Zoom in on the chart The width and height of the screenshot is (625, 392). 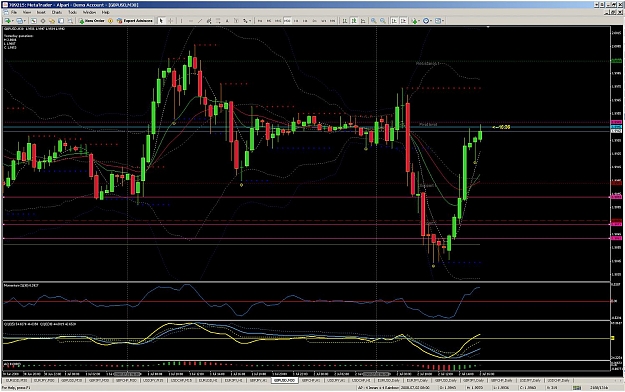pyautogui.click(x=373, y=21)
